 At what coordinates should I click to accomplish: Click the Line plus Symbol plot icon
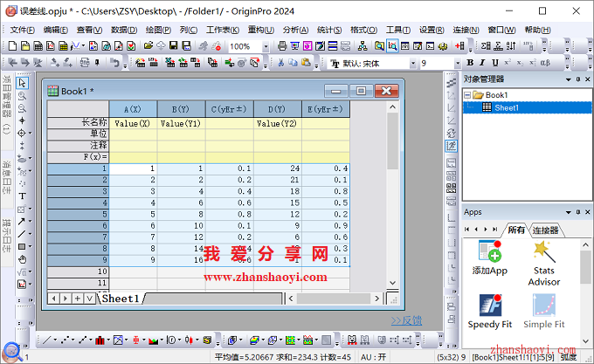coord(83,340)
